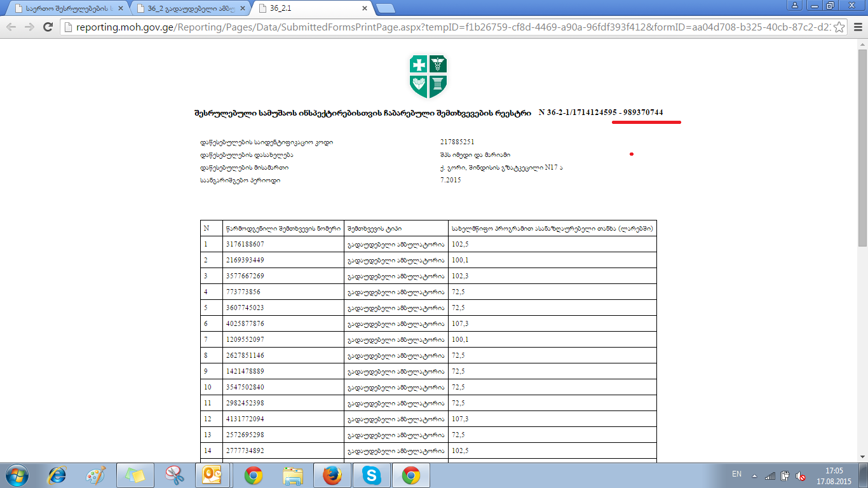The image size is (868, 488).
Task: Launch Firefox from the taskbar
Action: 332,475
